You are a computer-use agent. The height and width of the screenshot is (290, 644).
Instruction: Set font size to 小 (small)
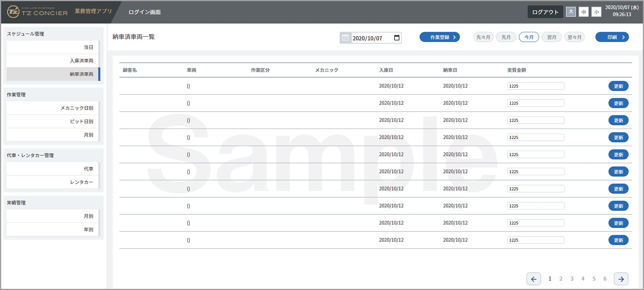coord(596,12)
